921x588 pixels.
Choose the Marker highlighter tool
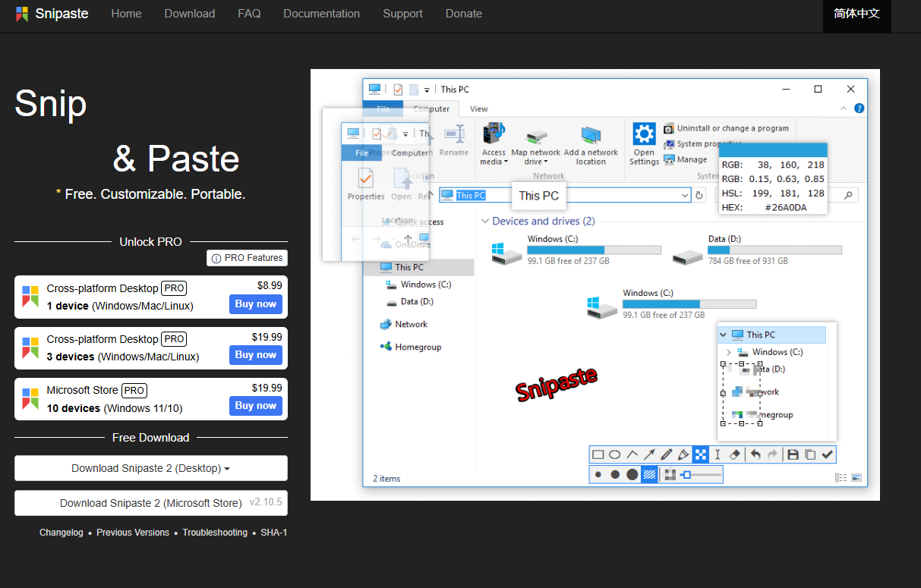click(683, 454)
